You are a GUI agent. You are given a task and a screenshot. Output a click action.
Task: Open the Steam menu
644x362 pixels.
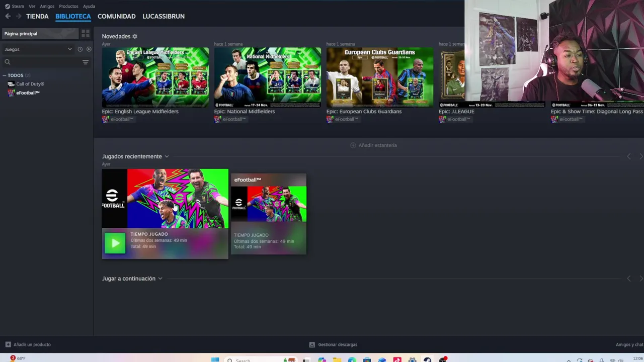(18, 7)
